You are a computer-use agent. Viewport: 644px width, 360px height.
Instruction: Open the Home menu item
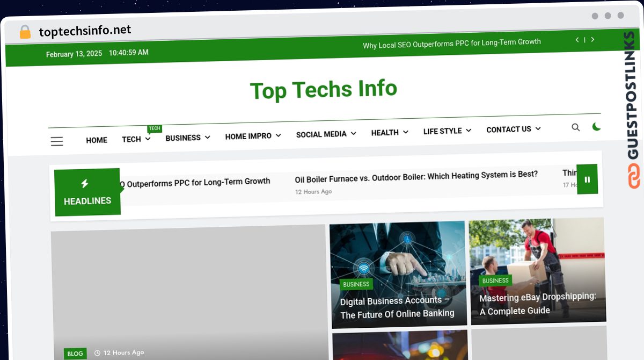(x=97, y=140)
